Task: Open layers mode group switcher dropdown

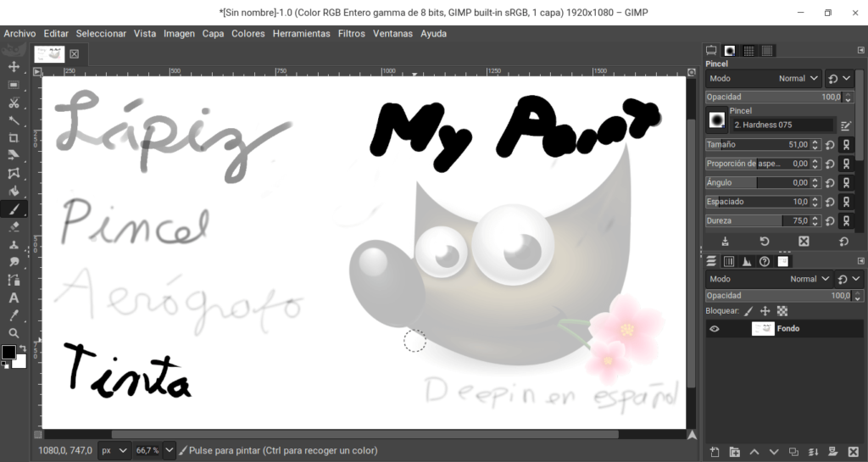Action: 849,279
